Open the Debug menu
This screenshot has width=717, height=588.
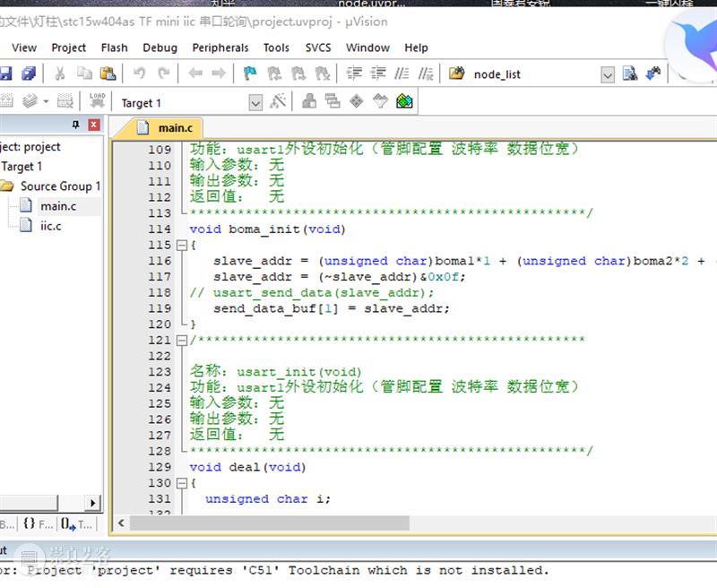point(160,48)
